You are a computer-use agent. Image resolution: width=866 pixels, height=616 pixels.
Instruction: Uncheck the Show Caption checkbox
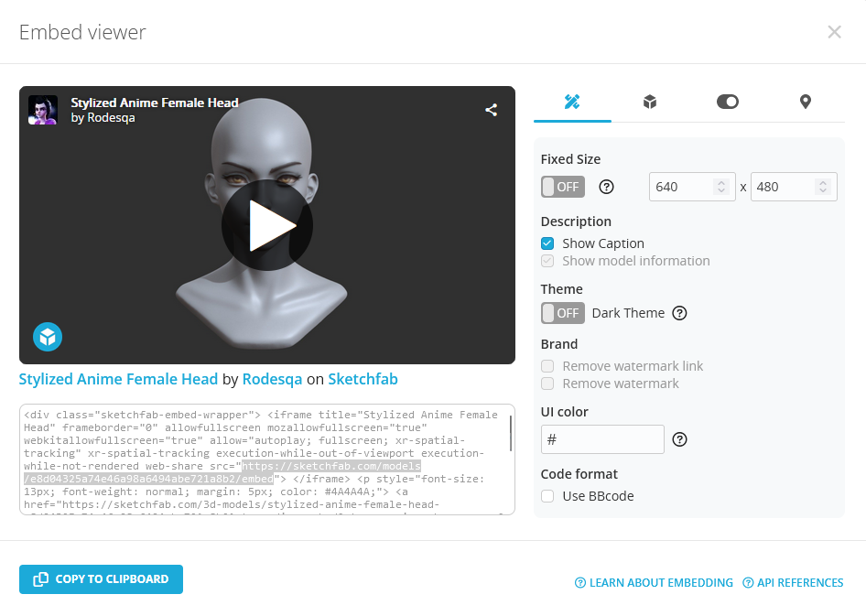point(547,243)
